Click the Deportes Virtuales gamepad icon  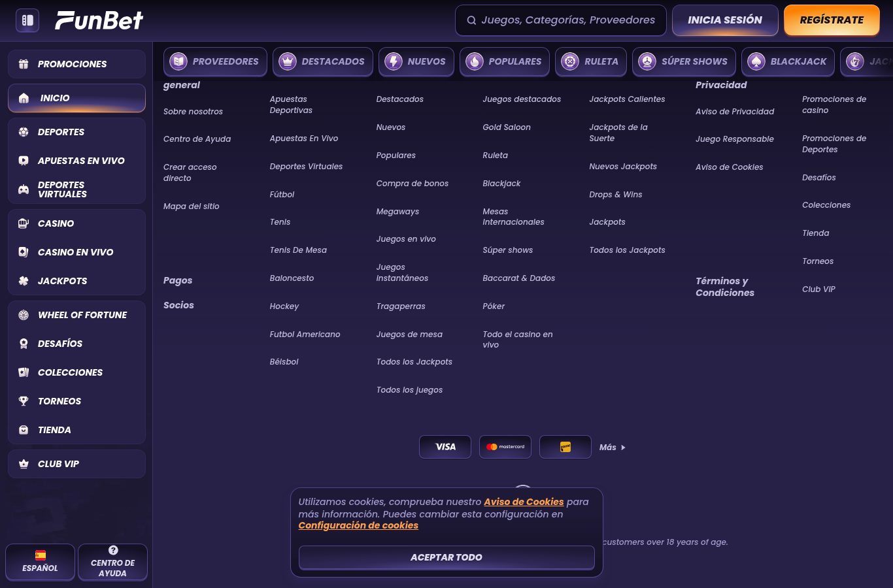(x=24, y=189)
